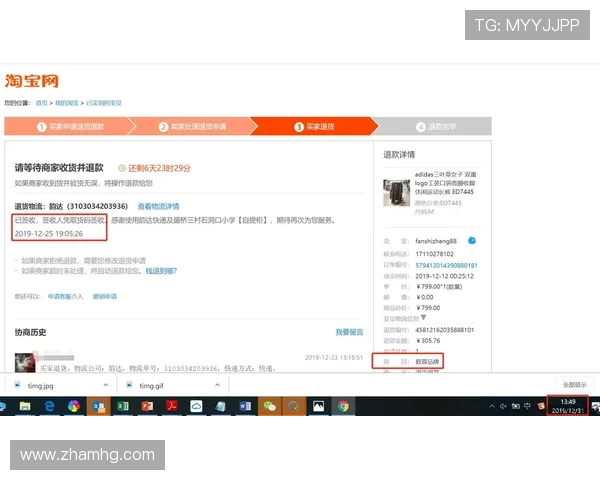Open options chevron for timg.jpg download
The height and width of the screenshot is (480, 600).
pos(106,385)
